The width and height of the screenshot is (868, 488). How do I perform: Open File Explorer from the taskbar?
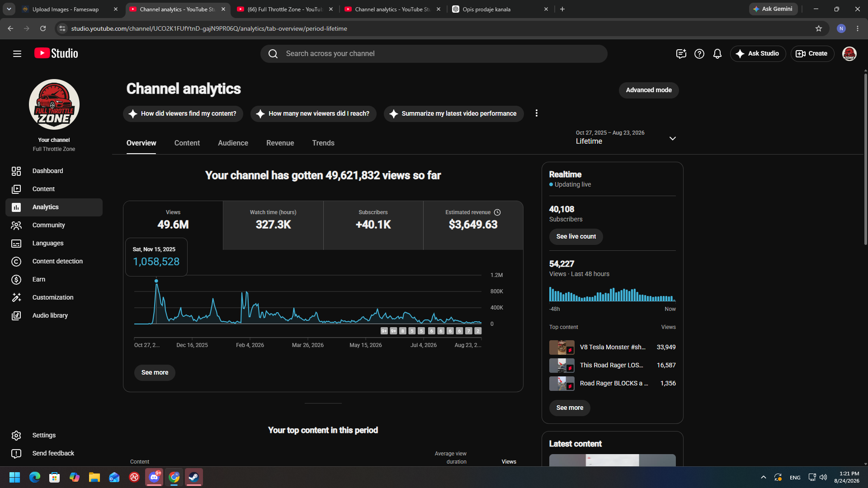click(94, 477)
